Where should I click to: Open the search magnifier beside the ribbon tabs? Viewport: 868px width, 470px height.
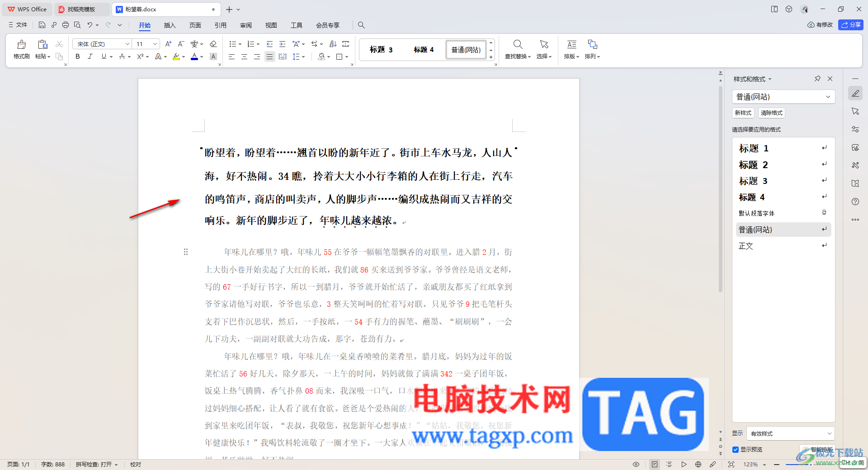tap(361, 25)
